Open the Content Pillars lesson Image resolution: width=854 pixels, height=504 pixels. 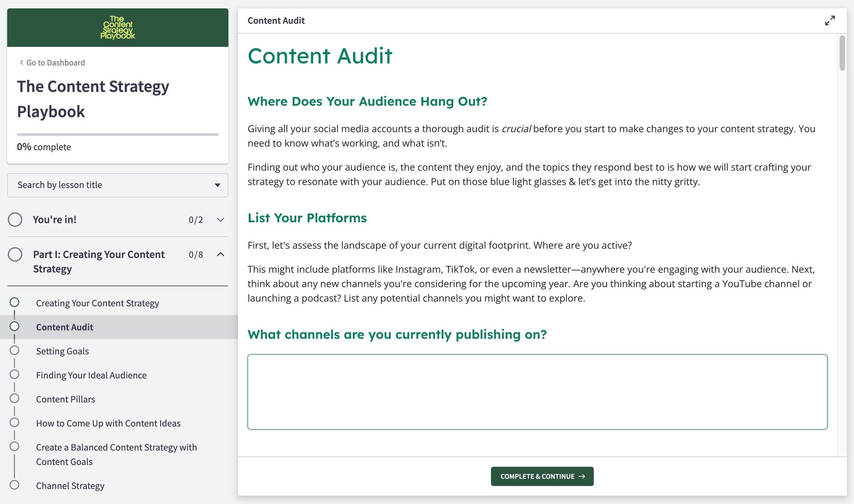[x=65, y=399]
